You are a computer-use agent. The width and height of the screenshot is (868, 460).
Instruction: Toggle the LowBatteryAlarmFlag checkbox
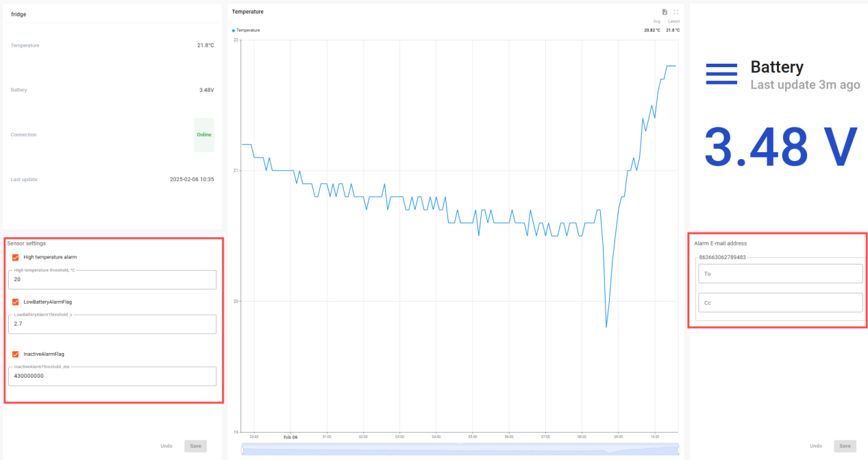point(16,302)
